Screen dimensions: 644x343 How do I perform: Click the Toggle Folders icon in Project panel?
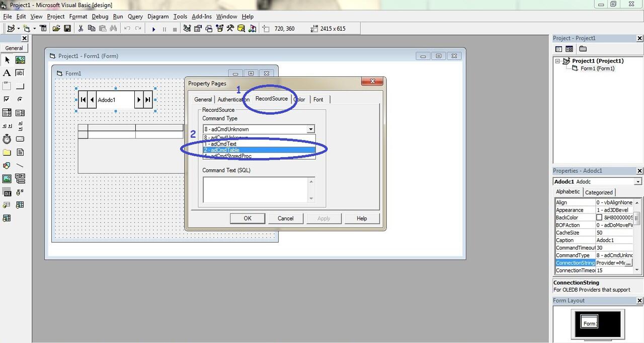click(583, 49)
